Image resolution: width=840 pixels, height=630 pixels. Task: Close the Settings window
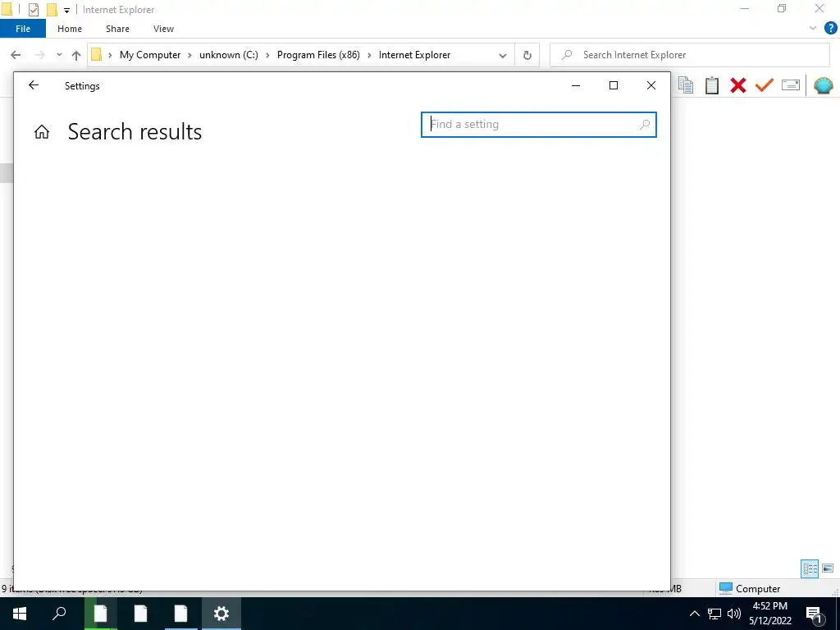coord(651,85)
